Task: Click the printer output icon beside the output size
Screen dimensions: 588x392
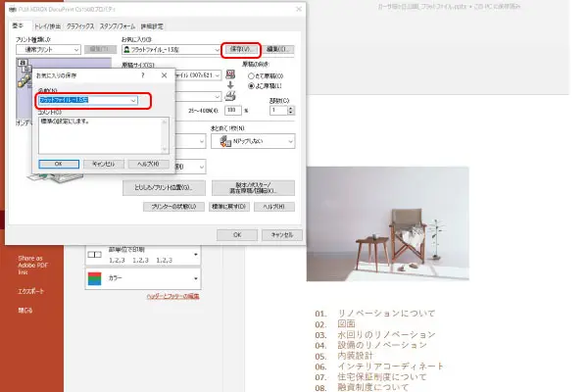Action: pos(230,96)
